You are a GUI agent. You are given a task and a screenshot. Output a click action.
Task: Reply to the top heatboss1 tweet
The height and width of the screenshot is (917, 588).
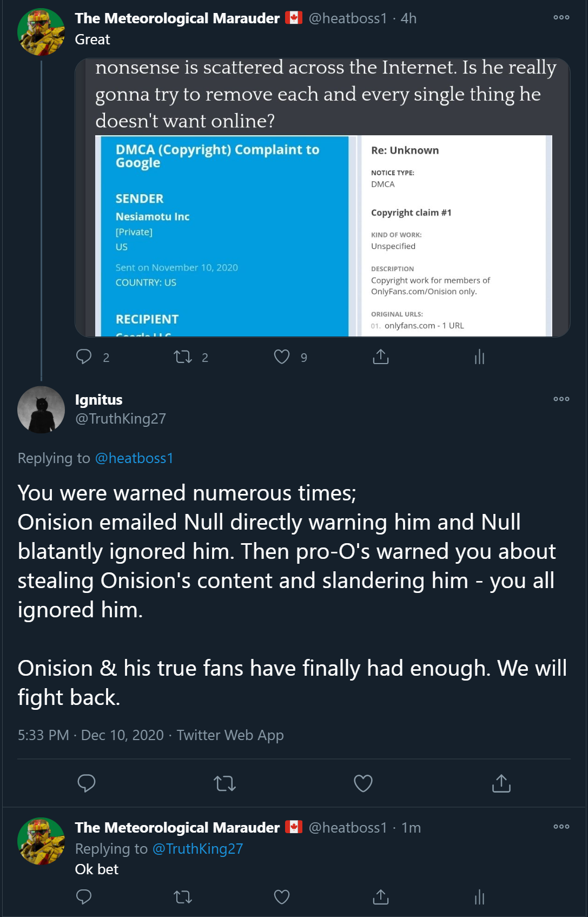84,357
